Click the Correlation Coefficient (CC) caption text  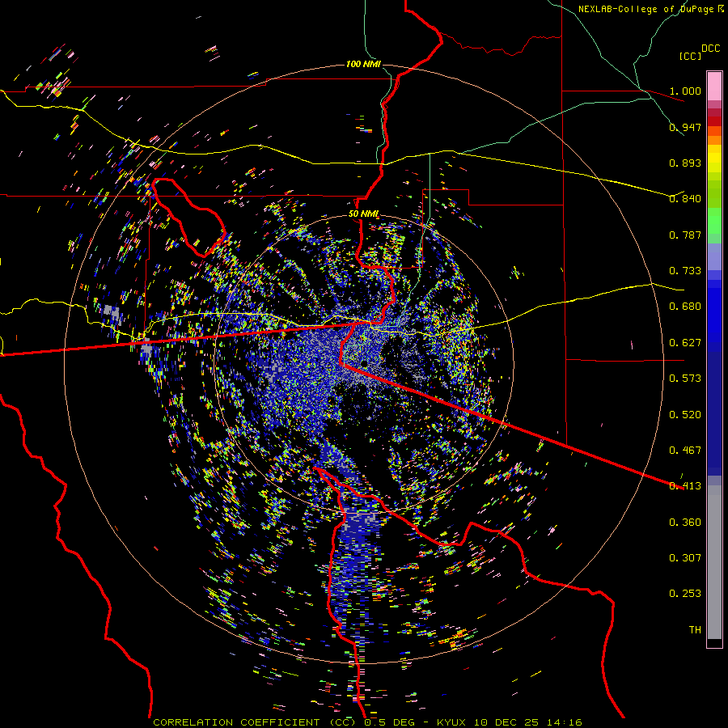255,722
